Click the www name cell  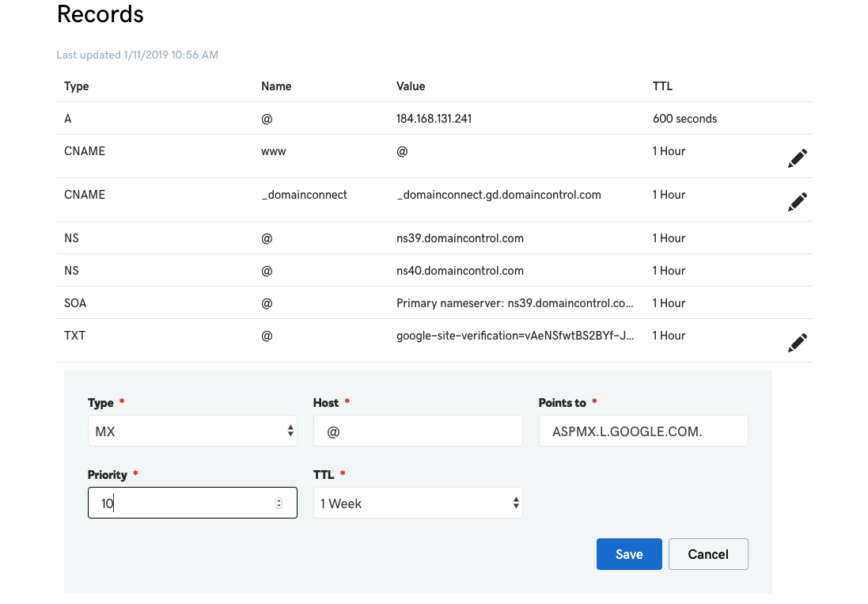tap(274, 152)
